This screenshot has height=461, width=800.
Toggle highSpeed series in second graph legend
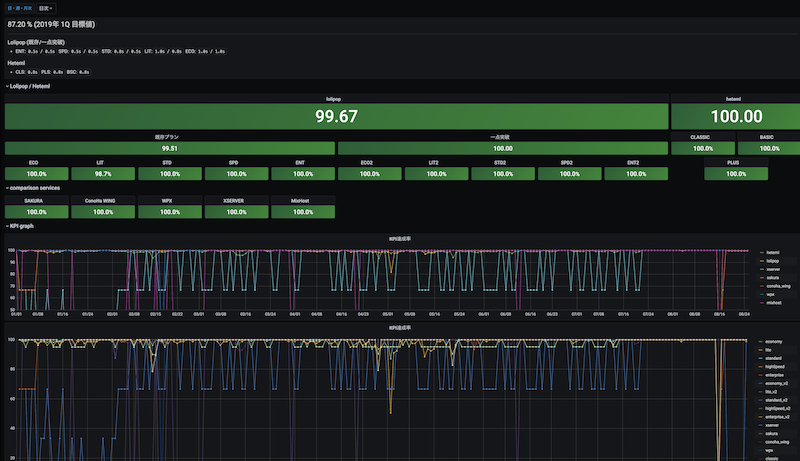pyautogui.click(x=774, y=367)
